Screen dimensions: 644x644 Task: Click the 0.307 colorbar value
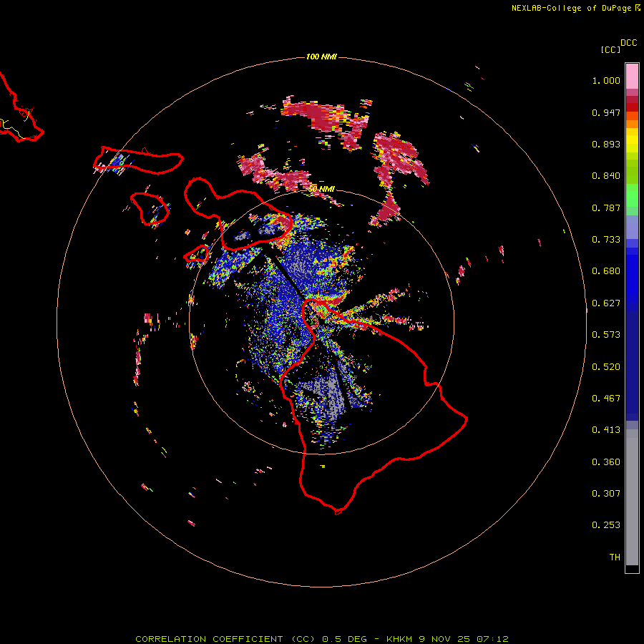coord(606,494)
